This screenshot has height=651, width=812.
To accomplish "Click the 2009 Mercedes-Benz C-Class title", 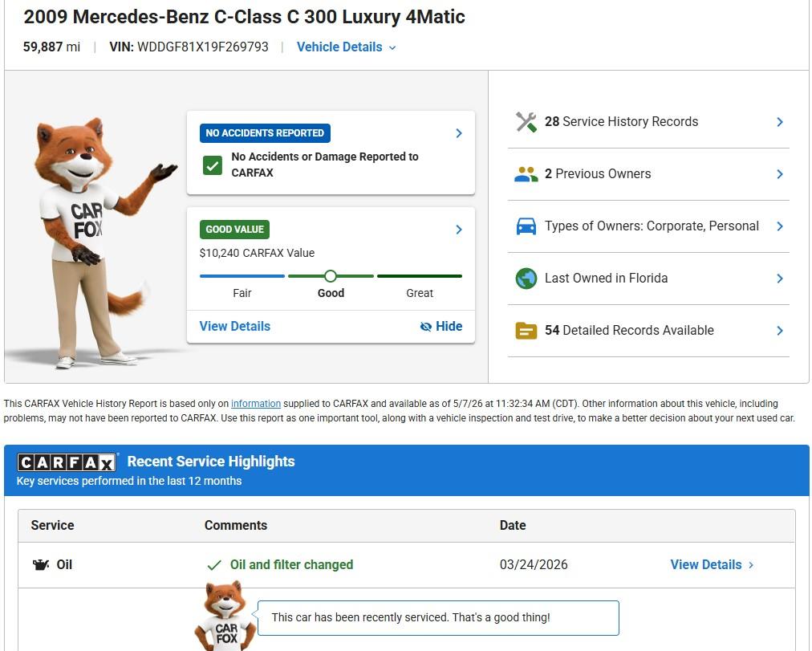I will [x=245, y=17].
